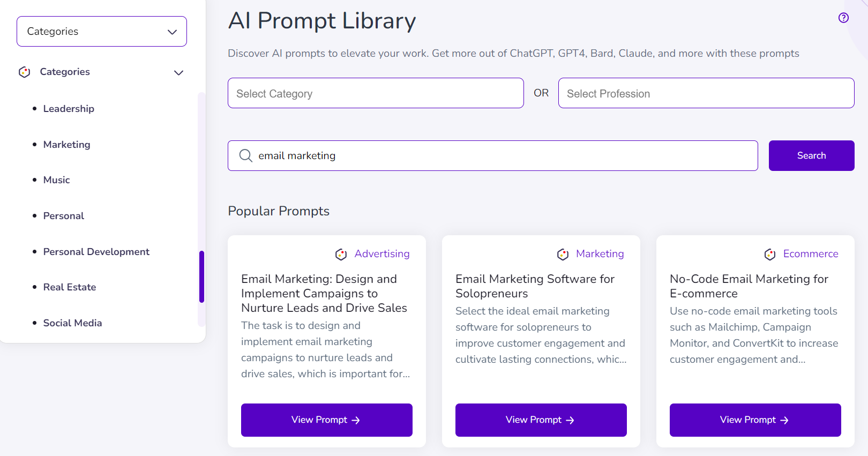
Task: View the Advertising email marketing prompt
Action: point(326,420)
